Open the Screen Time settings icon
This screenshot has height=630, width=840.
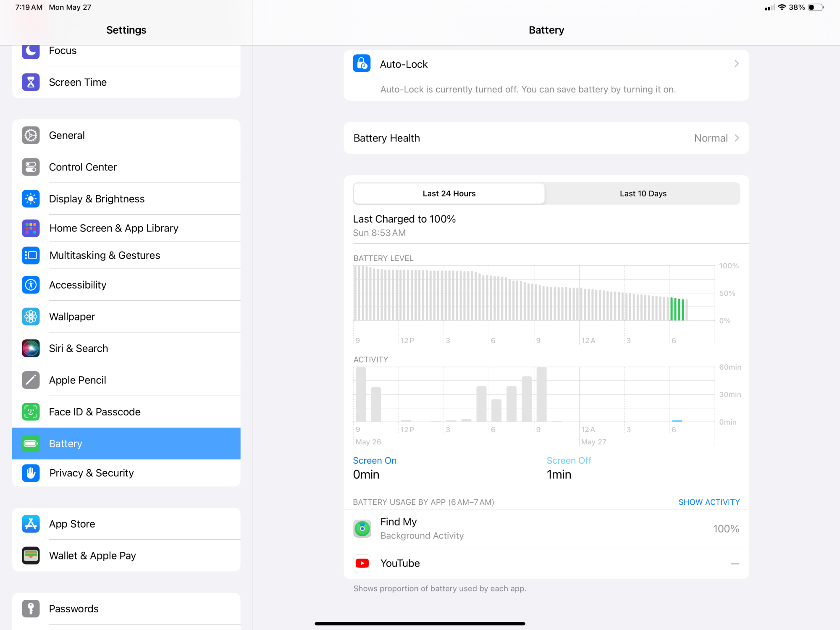pyautogui.click(x=31, y=82)
